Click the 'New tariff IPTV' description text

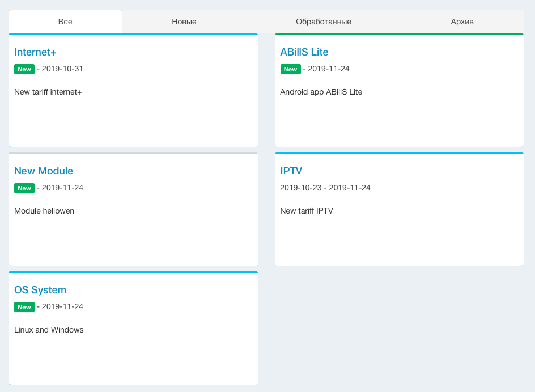coord(307,211)
